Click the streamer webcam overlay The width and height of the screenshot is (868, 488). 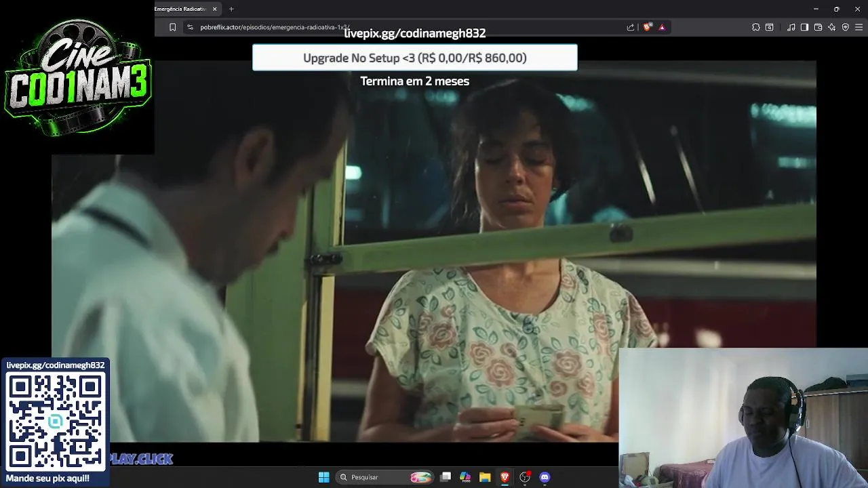coord(743,418)
